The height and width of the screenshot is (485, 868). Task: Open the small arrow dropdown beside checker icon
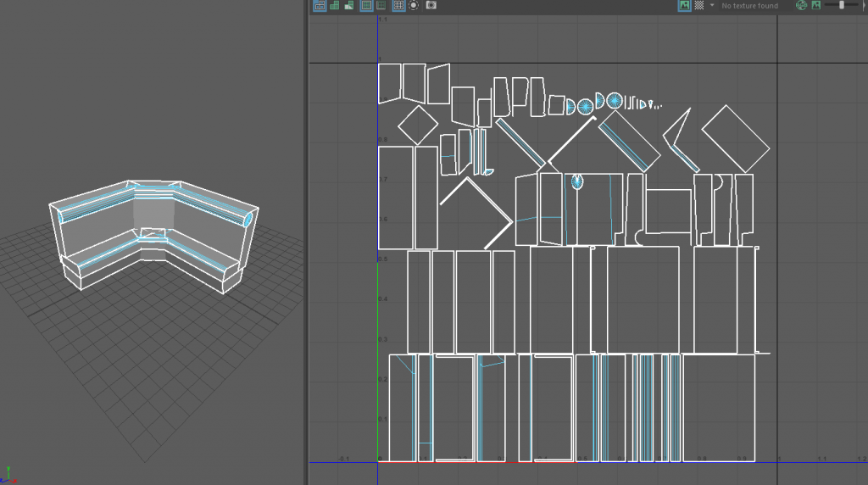pos(712,5)
